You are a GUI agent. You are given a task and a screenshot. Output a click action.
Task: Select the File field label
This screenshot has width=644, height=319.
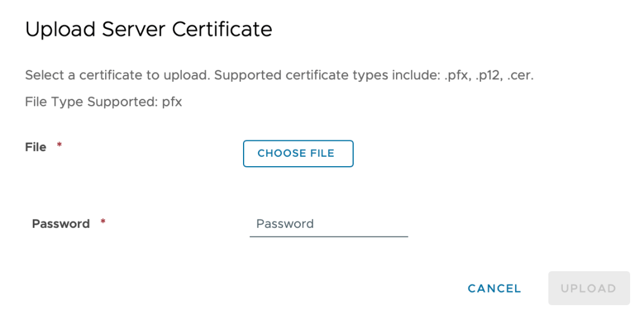pyautogui.click(x=36, y=147)
